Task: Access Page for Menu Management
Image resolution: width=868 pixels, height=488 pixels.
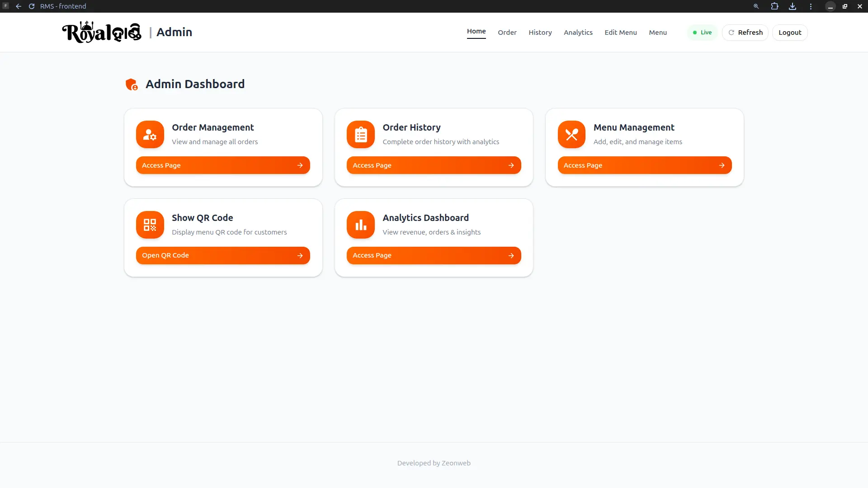Action: 645,165
